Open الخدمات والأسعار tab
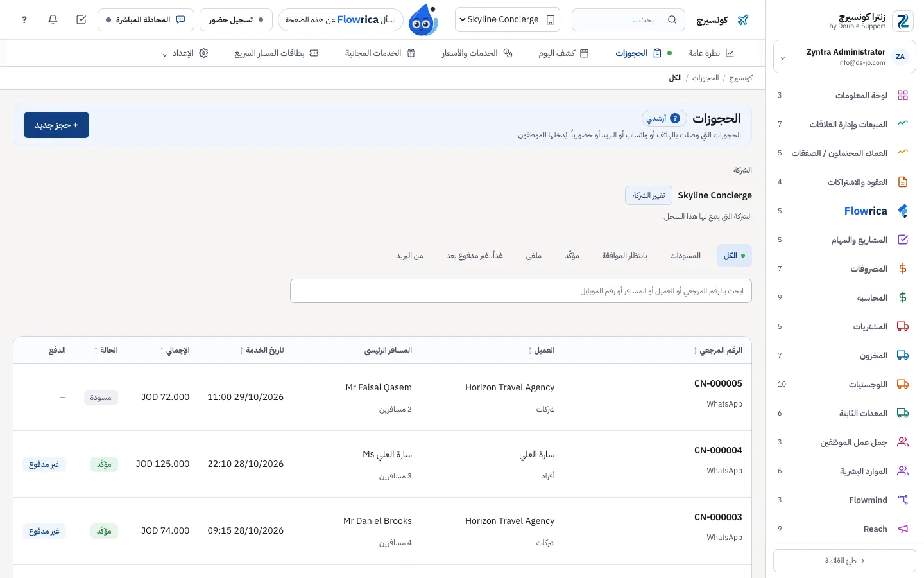This screenshot has height=578, width=924. click(477, 53)
